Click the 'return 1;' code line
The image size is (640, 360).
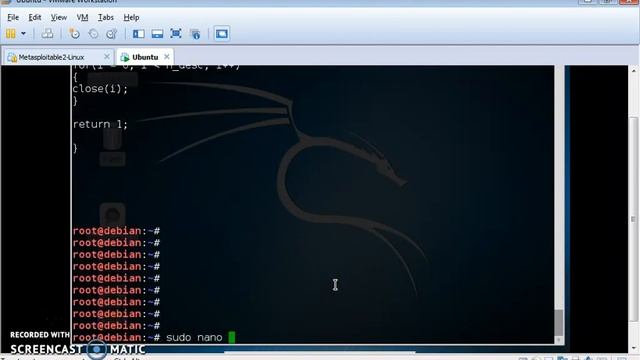[100, 124]
